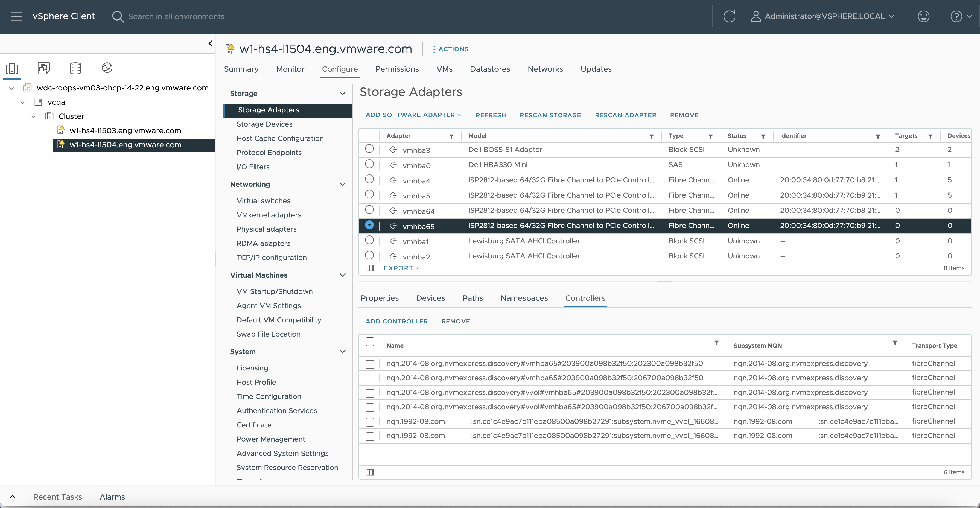Screen dimensions: 980x508
Task: Filter the Status column
Action: coord(763,136)
